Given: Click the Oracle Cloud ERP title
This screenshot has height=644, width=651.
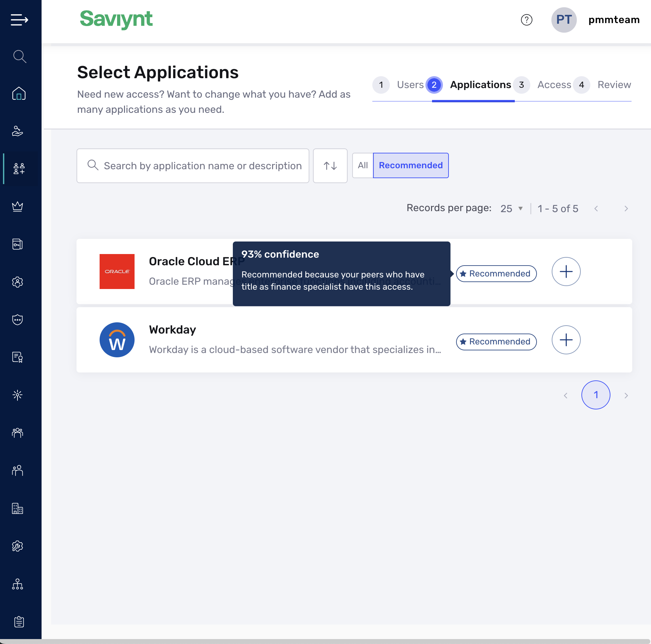Looking at the screenshot, I should click(197, 261).
